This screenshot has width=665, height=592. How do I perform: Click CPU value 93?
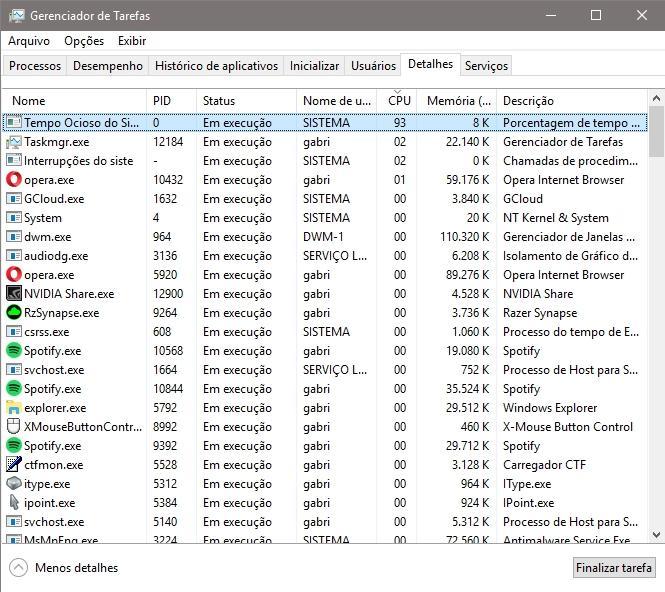[x=400, y=123]
